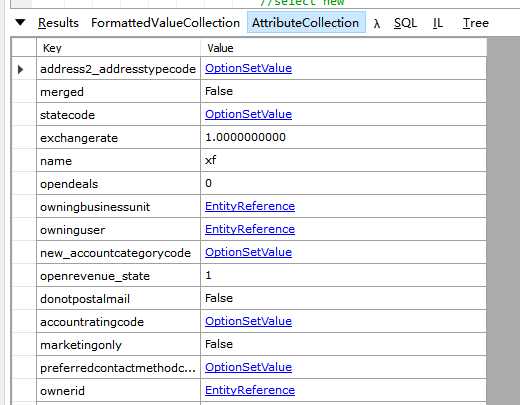Viewport: 520px width, 405px height.
Task: Open OptionSetValue link for statecode
Action: 248,114
